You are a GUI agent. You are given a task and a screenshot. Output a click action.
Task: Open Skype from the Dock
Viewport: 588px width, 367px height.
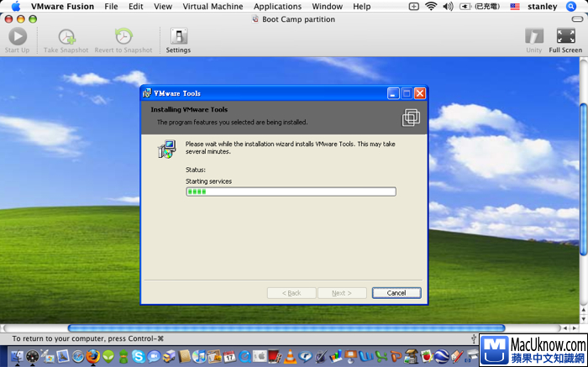(137, 357)
